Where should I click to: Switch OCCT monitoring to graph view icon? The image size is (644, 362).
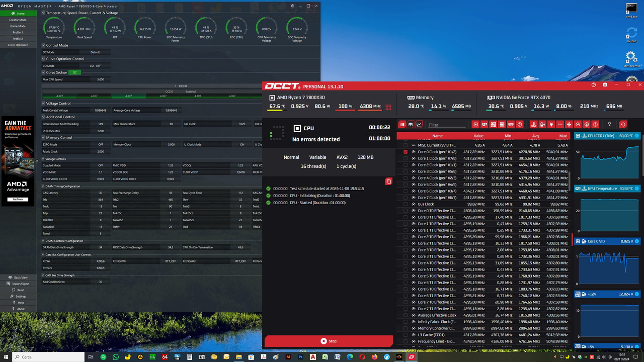pos(419,124)
